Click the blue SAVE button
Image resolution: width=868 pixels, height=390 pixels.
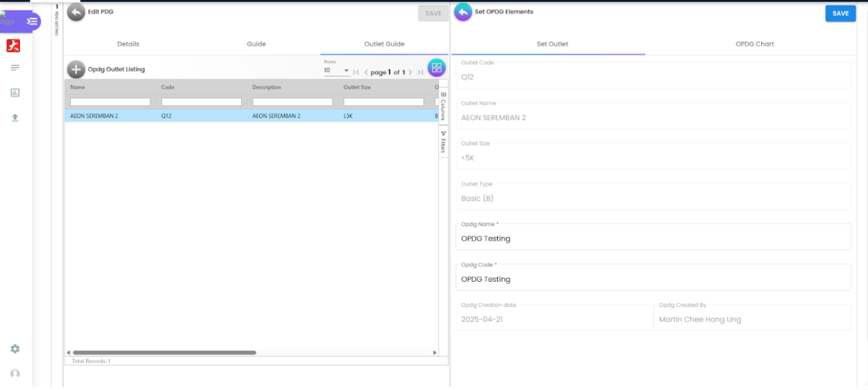(840, 13)
